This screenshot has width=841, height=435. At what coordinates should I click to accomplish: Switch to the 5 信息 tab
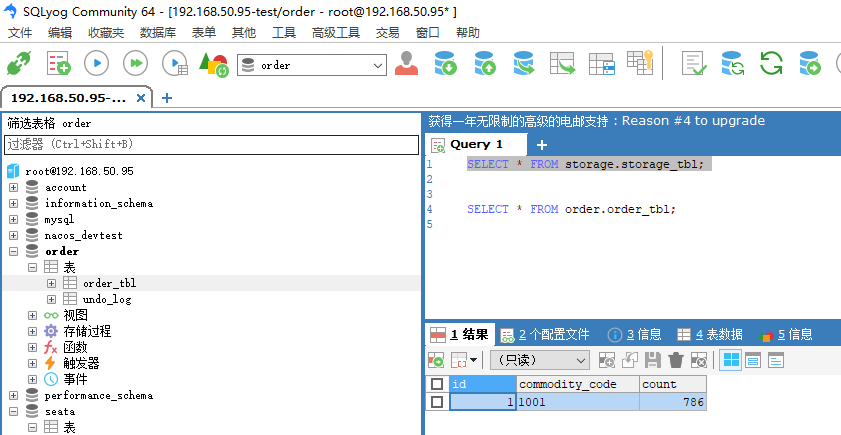pos(786,335)
